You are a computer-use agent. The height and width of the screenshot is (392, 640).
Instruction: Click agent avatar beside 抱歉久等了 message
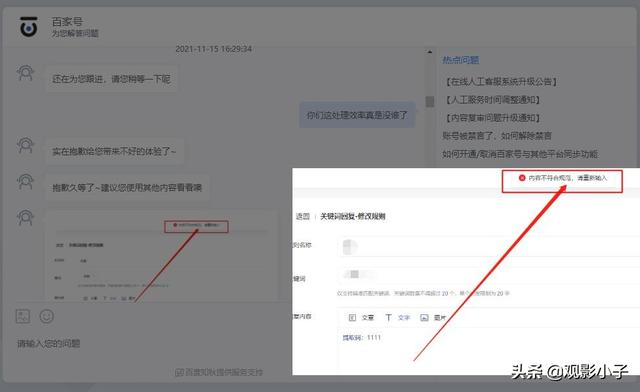25,182
